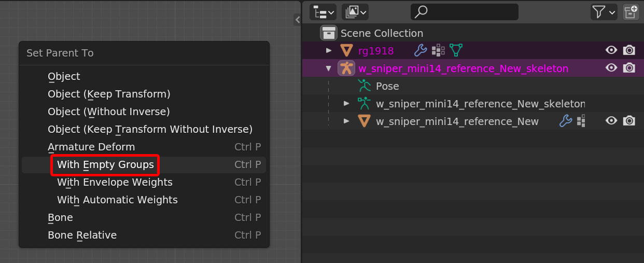Image resolution: width=644 pixels, height=263 pixels.
Task: Click the new collection icon in outliner header
Action: point(631,12)
